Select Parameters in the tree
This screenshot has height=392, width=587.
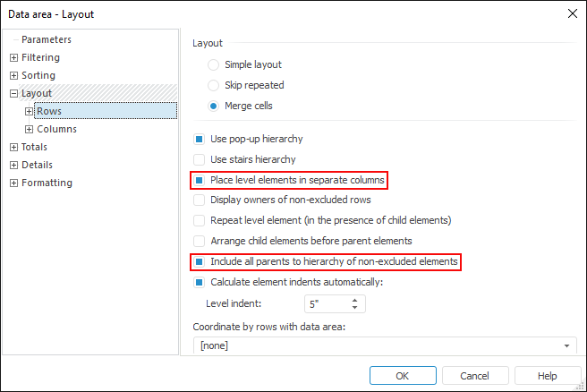[47, 40]
